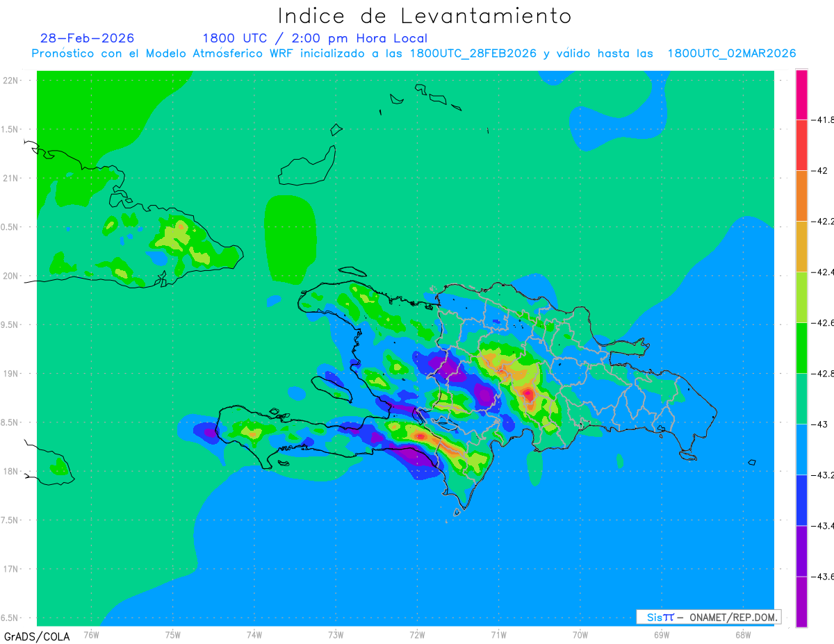Click the 'ONAMET/REP.DOM.' label box
The image size is (834, 644).
tap(709, 617)
